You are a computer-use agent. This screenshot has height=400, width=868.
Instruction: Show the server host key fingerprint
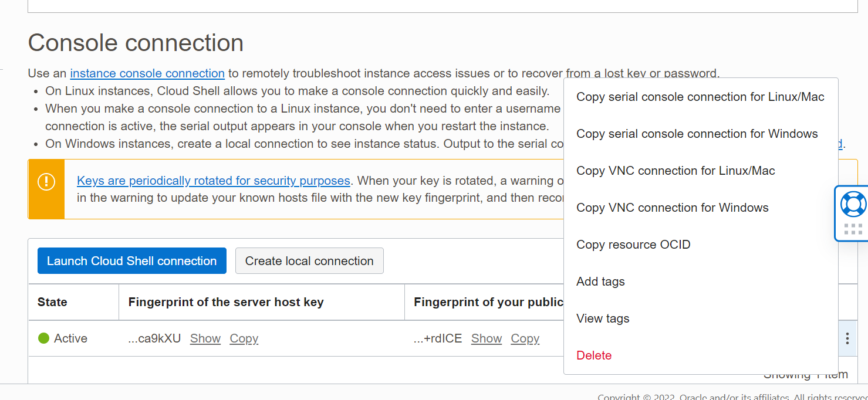coord(205,338)
